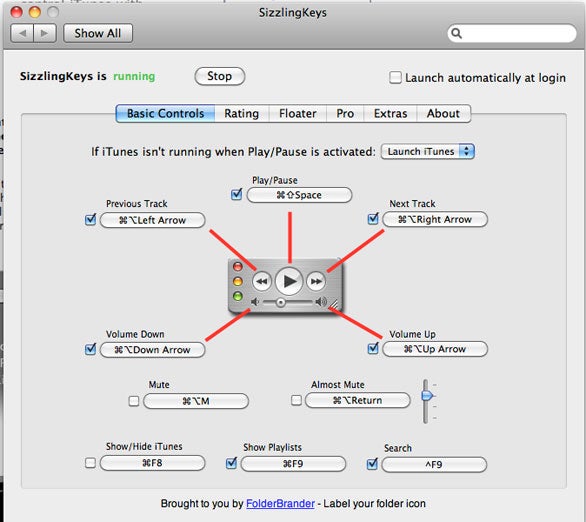
Task: Click the Search hotkey shortcut field
Action: [x=434, y=465]
